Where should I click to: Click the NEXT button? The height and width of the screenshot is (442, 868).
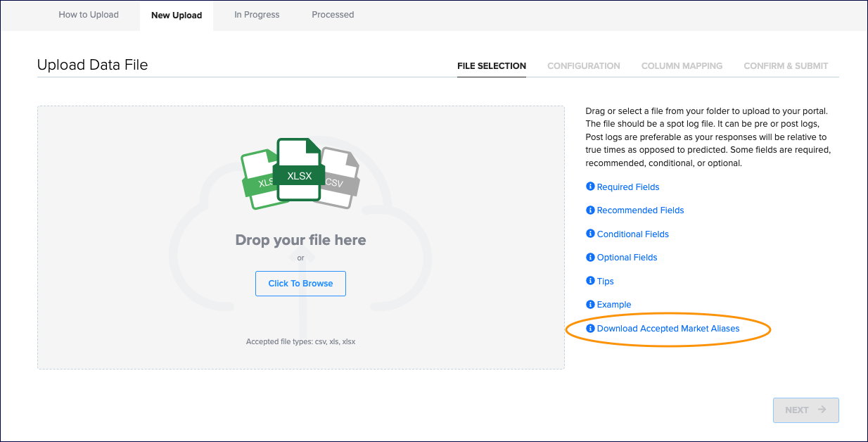805,410
